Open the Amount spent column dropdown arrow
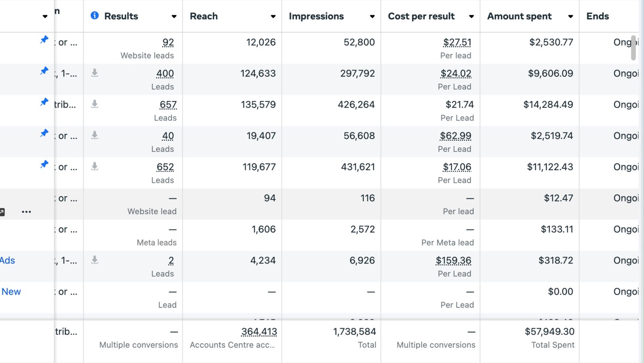 click(x=570, y=16)
